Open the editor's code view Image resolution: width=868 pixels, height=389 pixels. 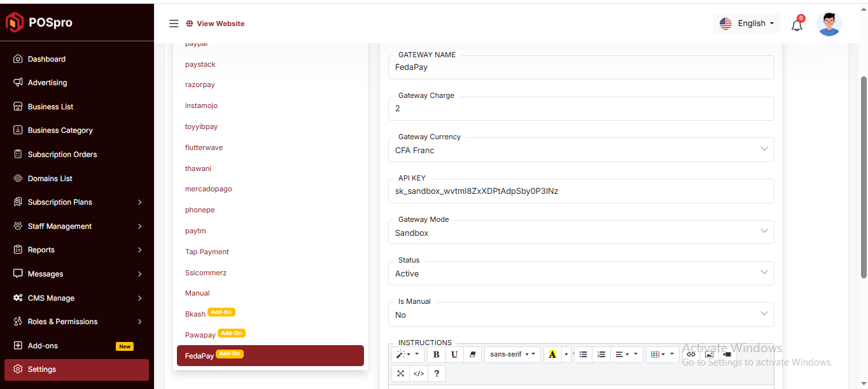[418, 374]
